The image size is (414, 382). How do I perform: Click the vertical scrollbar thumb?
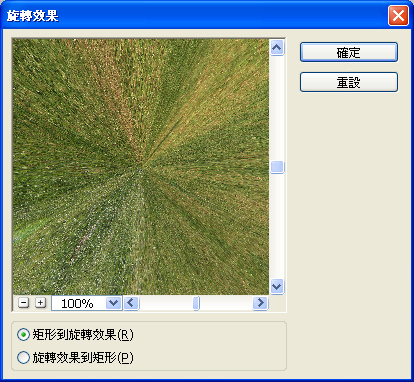(x=277, y=167)
